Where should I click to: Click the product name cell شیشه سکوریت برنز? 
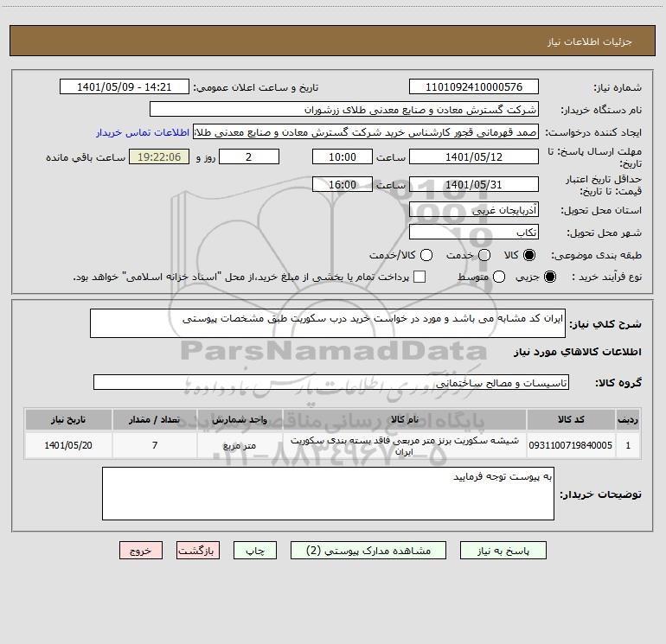(x=405, y=445)
